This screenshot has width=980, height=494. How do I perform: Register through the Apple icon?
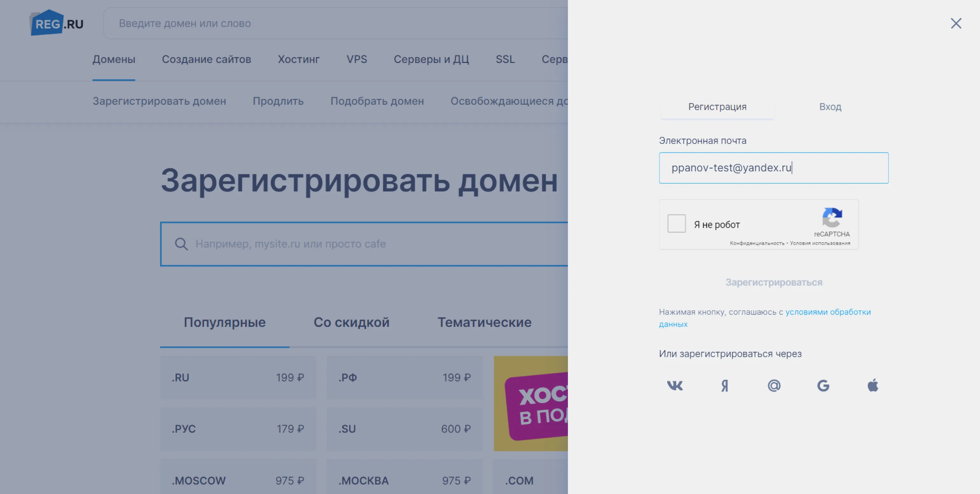pyautogui.click(x=873, y=385)
